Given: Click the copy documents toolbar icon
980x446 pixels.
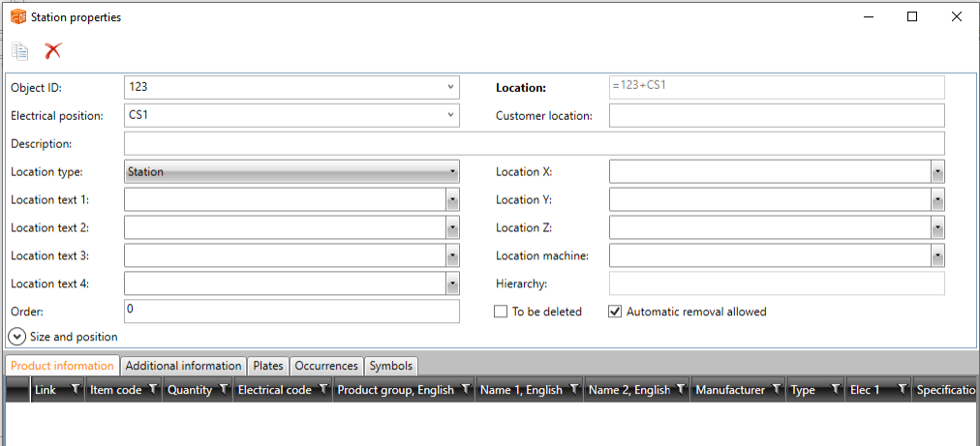Looking at the screenshot, I should (x=19, y=51).
